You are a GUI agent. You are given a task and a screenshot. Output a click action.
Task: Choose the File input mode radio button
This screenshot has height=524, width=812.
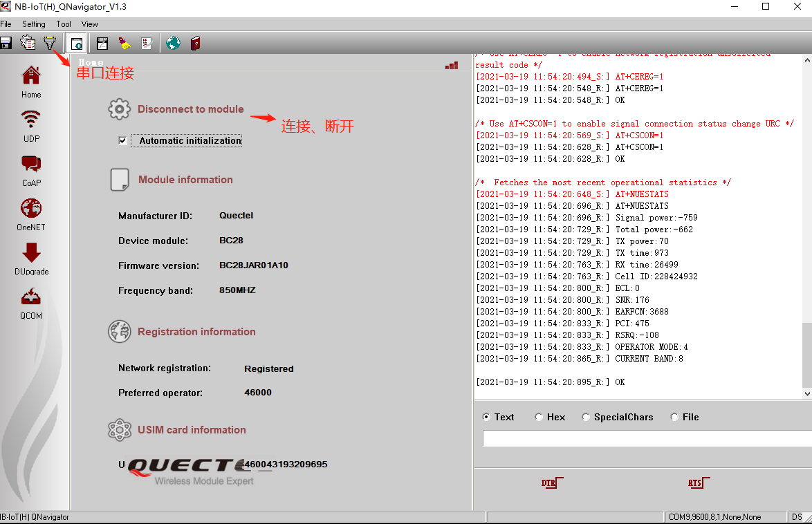[674, 417]
